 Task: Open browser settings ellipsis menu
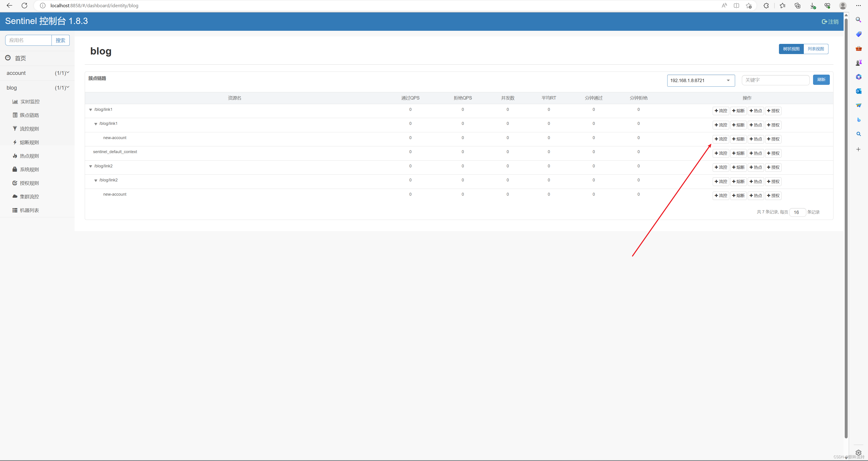click(858, 5)
